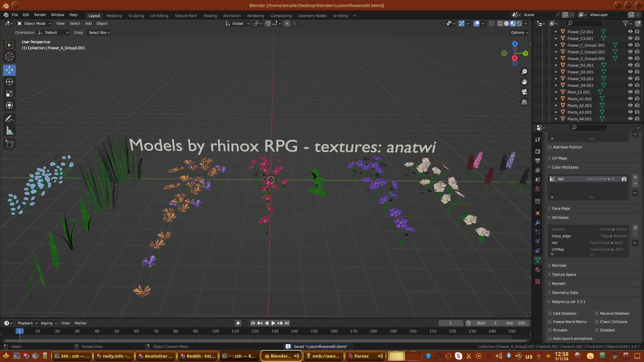Switch to the Shading workspace tab
The height and width of the screenshot is (362, 644).
coord(210,16)
